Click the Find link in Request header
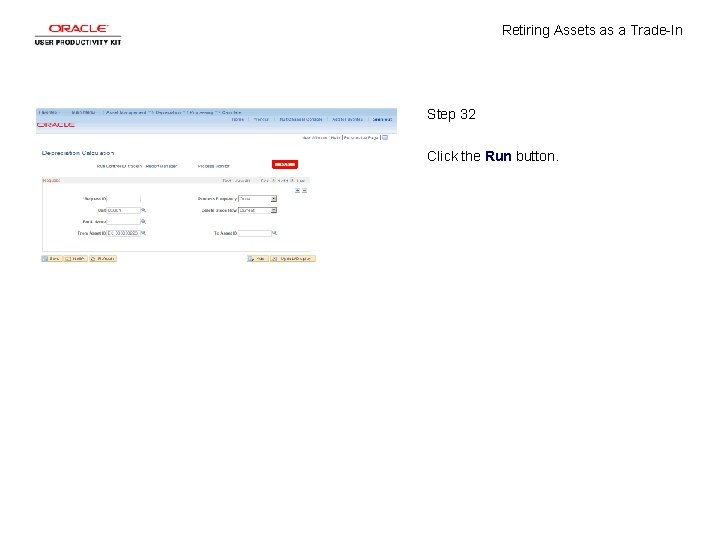 (227, 181)
